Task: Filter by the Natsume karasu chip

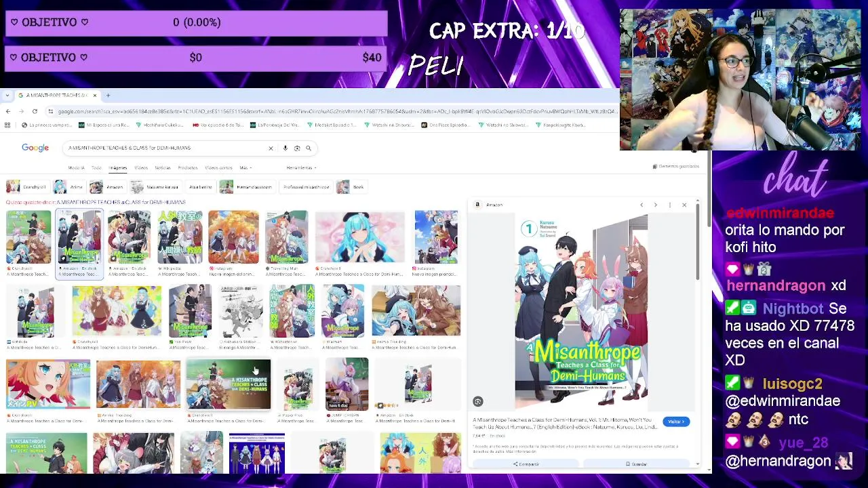Action: (155, 187)
